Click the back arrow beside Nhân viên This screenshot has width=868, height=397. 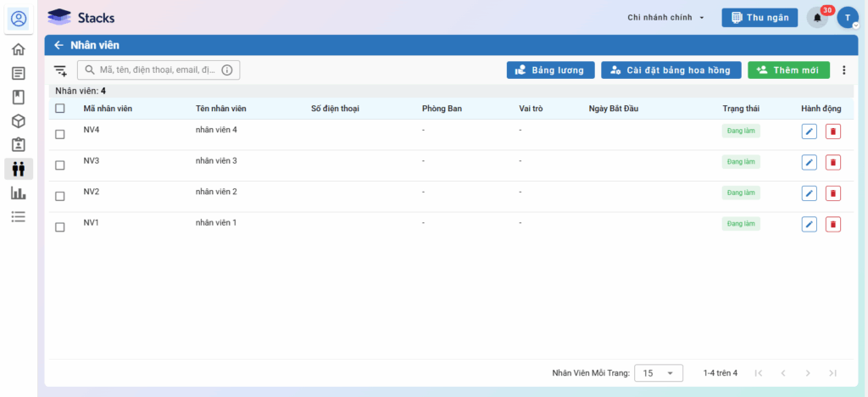coord(58,45)
